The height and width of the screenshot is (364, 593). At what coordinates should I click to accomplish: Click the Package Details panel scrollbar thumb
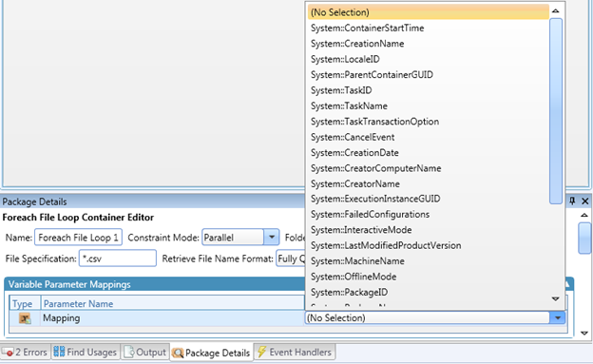(x=584, y=238)
